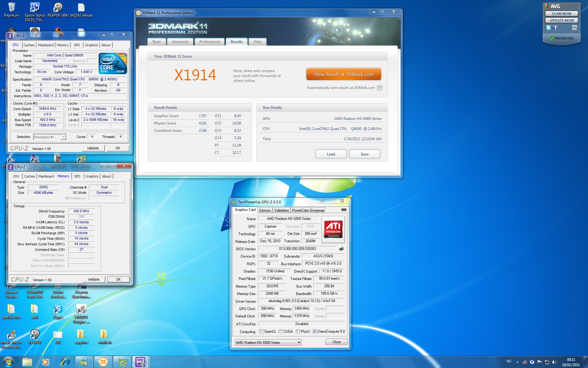Click the Load button in Run Details
Viewport: 588px width, 368px height.
click(331, 154)
